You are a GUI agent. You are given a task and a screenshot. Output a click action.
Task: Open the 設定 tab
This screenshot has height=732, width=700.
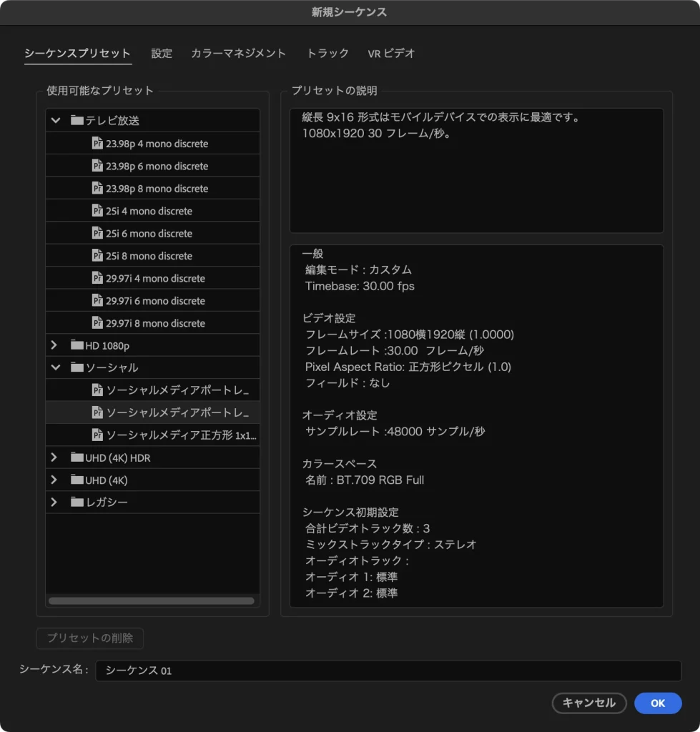pos(162,53)
